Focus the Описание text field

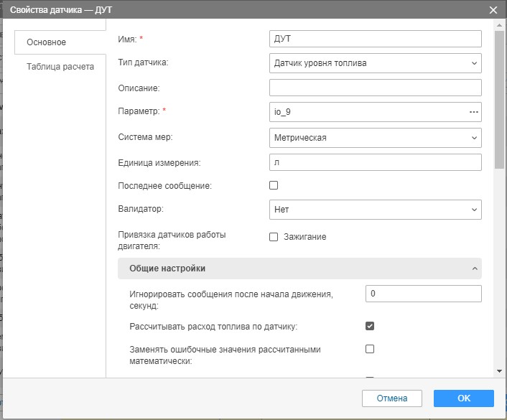point(375,88)
